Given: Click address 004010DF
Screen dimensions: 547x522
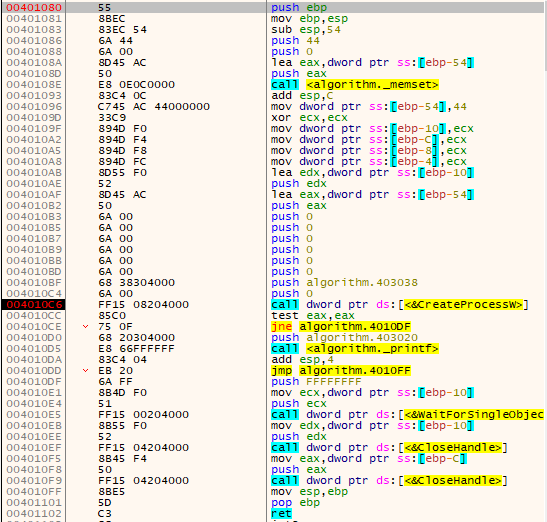Looking at the screenshot, I should [x=34, y=382].
